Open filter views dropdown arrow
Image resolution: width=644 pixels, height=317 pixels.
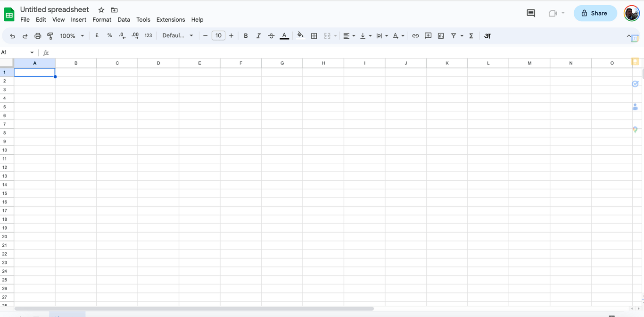pos(462,36)
